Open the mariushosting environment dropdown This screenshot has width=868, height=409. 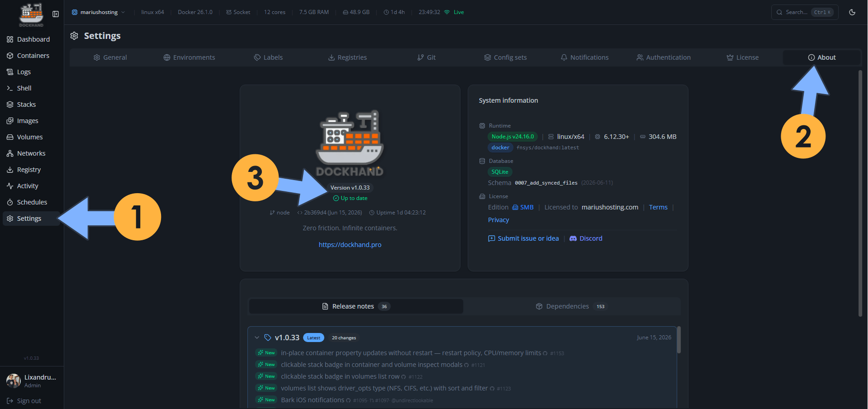(x=98, y=12)
